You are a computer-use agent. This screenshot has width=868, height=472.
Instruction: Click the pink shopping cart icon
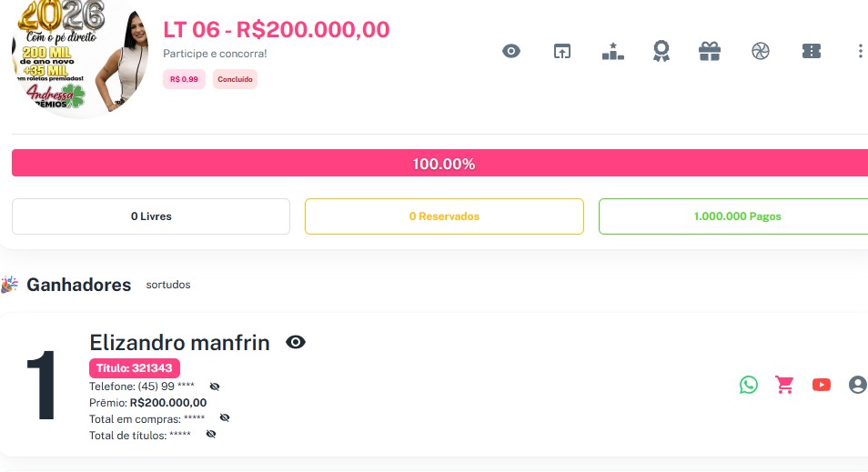784,385
